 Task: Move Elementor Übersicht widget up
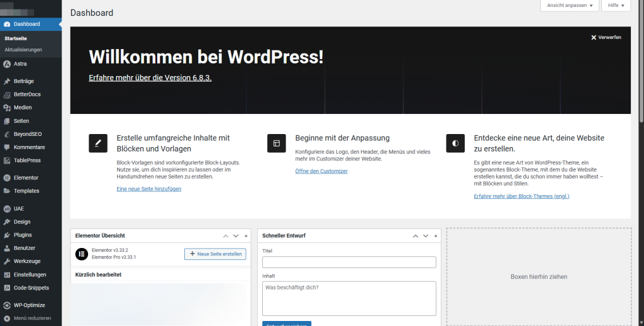(x=226, y=236)
